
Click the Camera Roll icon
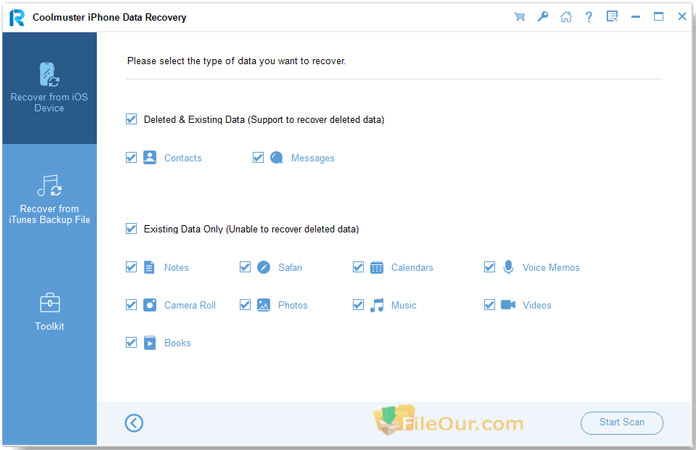point(150,305)
